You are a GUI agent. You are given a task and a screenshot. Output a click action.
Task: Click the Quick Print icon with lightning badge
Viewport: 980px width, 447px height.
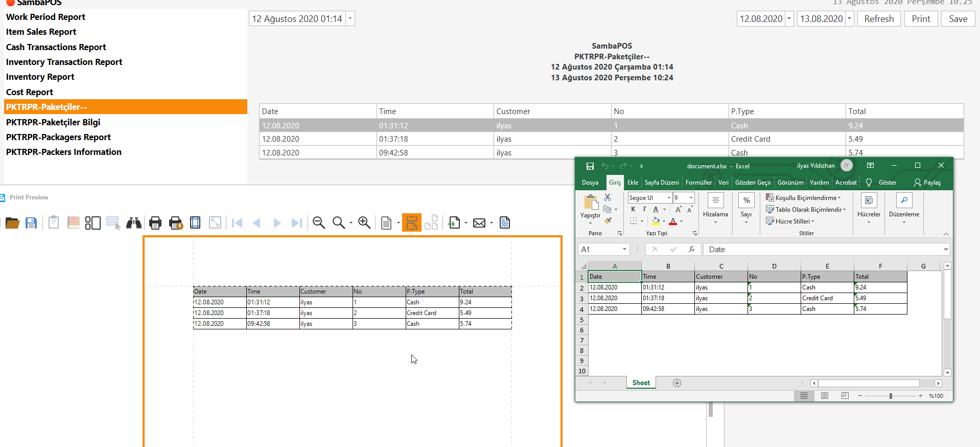click(176, 223)
